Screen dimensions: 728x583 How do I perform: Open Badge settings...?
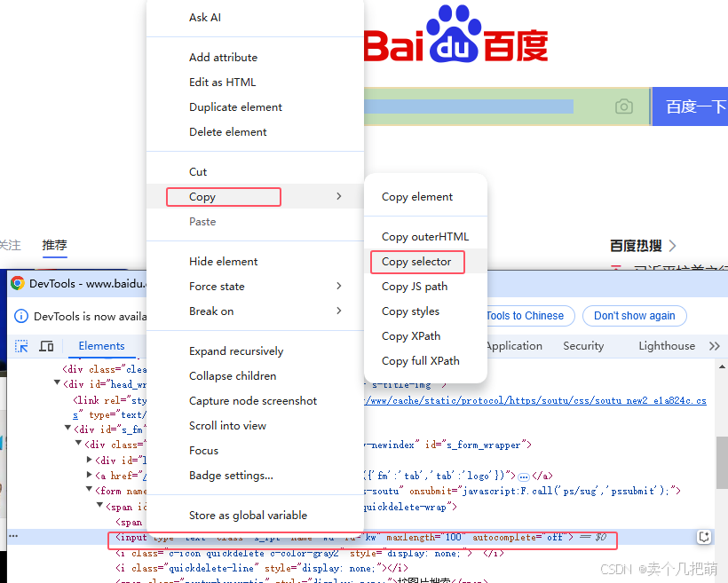click(x=231, y=476)
